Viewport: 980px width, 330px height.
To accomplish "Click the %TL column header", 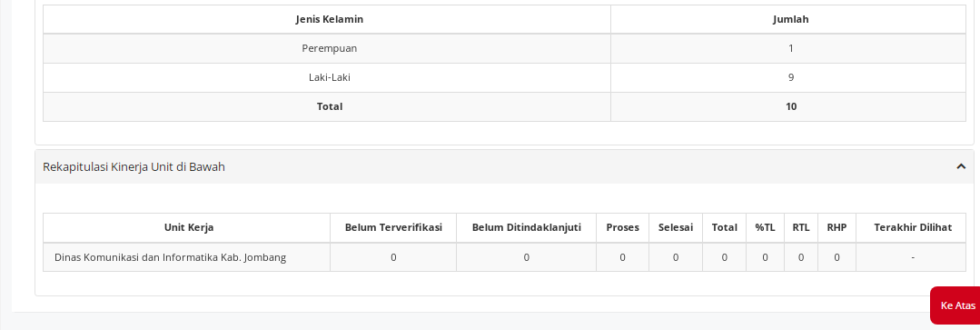I will point(765,227).
